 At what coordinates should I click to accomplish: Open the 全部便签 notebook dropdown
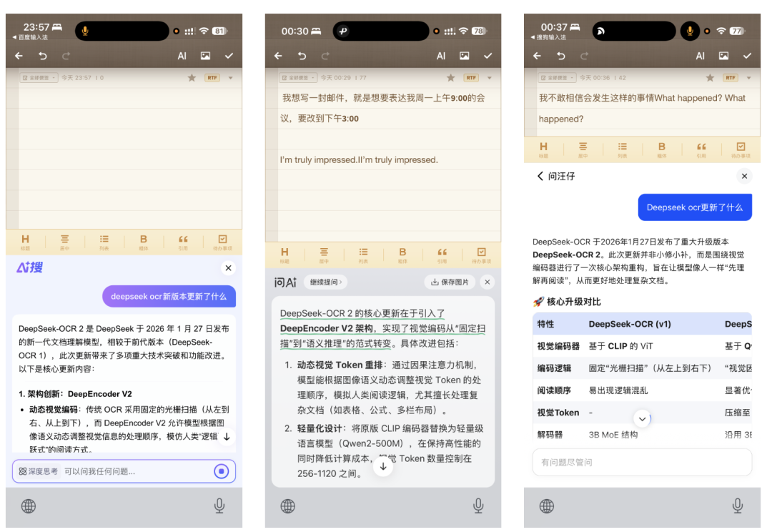37,77
